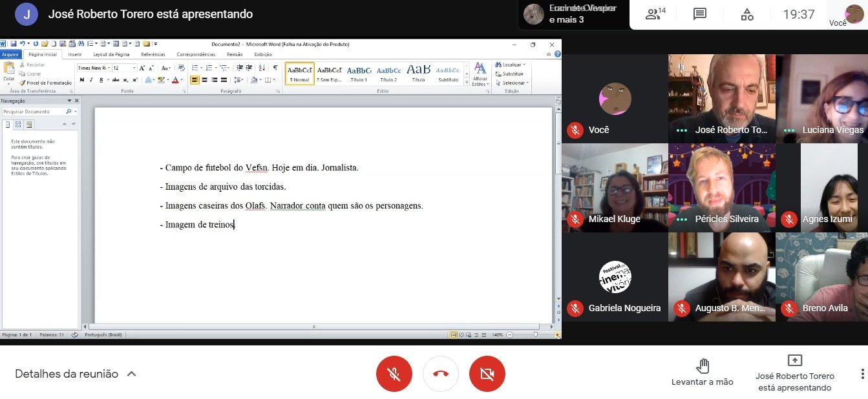This screenshot has width=868, height=399.
Task: Click the Word zoom slider
Action: point(535,334)
